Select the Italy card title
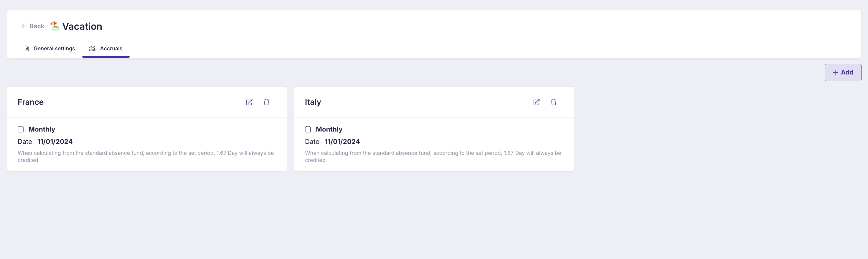The height and width of the screenshot is (259, 868). [x=313, y=102]
